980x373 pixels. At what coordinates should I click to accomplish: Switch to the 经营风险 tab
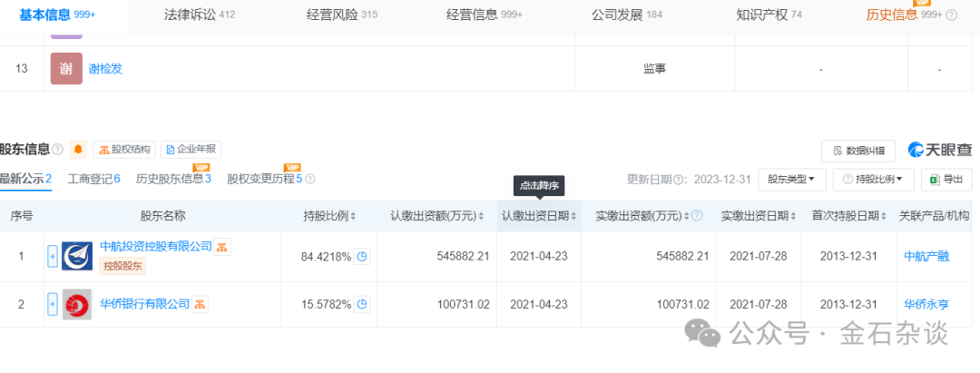pos(342,15)
